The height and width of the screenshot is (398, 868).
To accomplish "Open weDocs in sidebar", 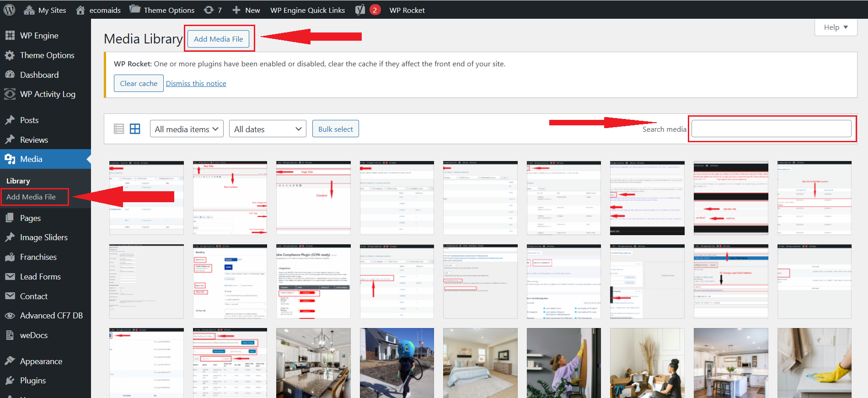I will (45, 335).
